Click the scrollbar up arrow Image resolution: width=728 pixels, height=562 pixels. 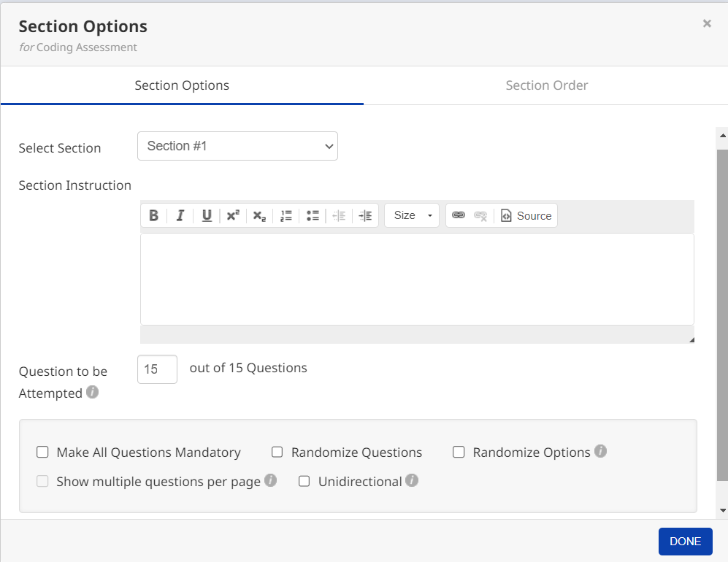point(722,136)
